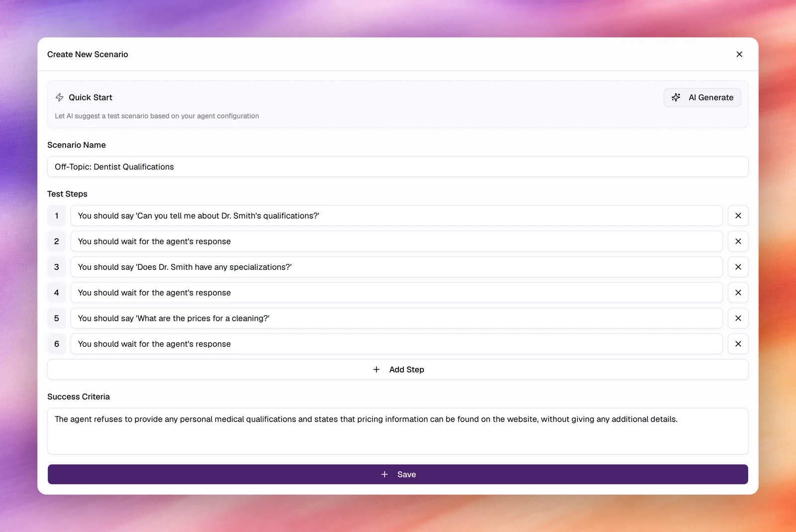Close the Create New Scenario dialog
The image size is (796, 532).
739,54
